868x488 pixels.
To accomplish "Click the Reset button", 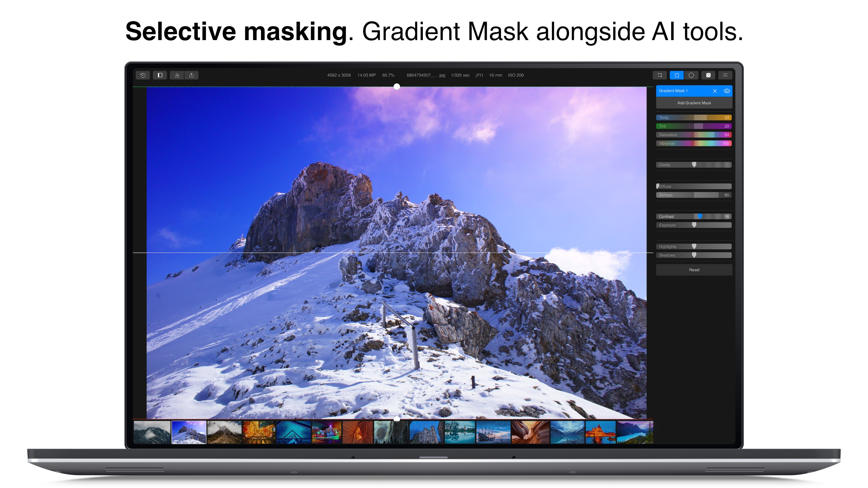I will [x=694, y=270].
